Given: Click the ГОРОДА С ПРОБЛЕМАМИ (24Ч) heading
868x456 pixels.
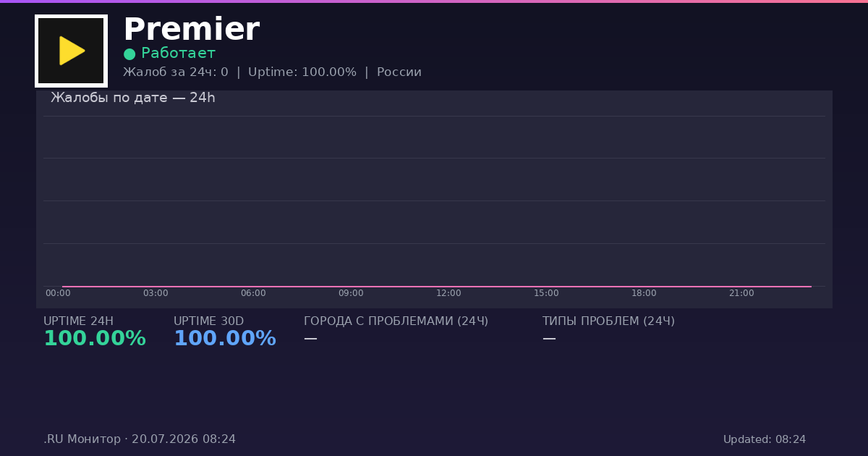Looking at the screenshot, I should [396, 321].
